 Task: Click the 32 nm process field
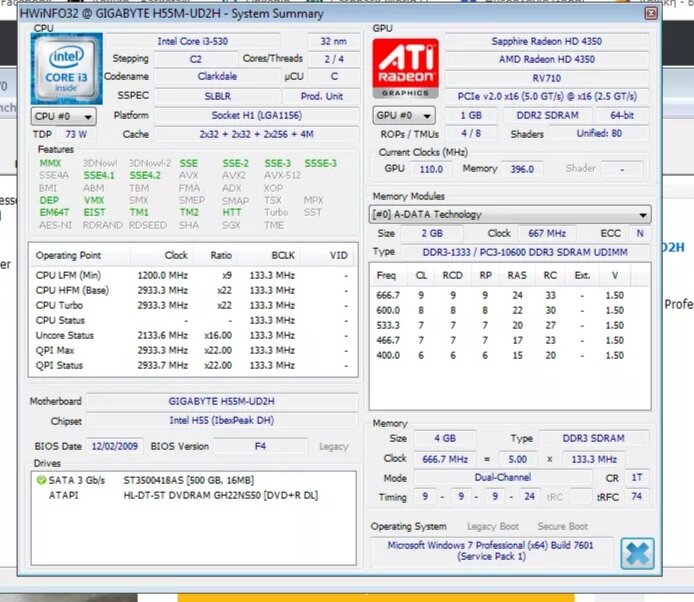point(333,41)
